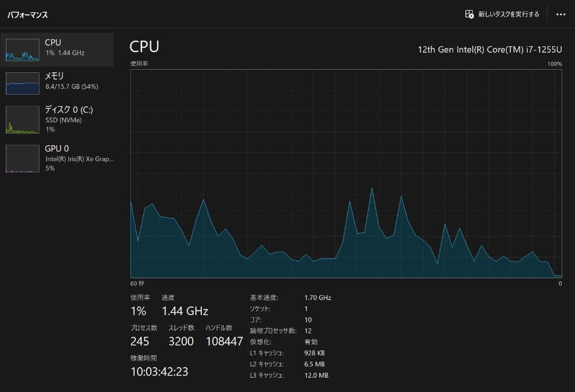Select the CPU mini graph thumbnail

22,50
